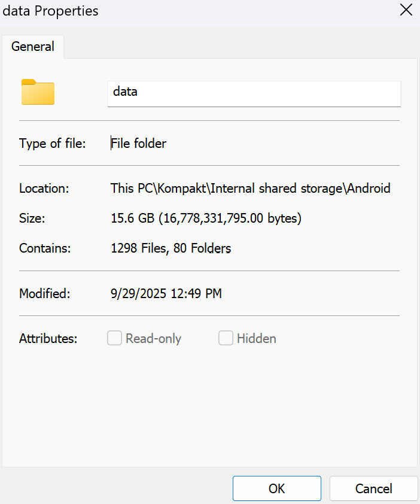This screenshot has height=504, width=420.
Task: Click the "data Properties" window title
Action: click(51, 11)
